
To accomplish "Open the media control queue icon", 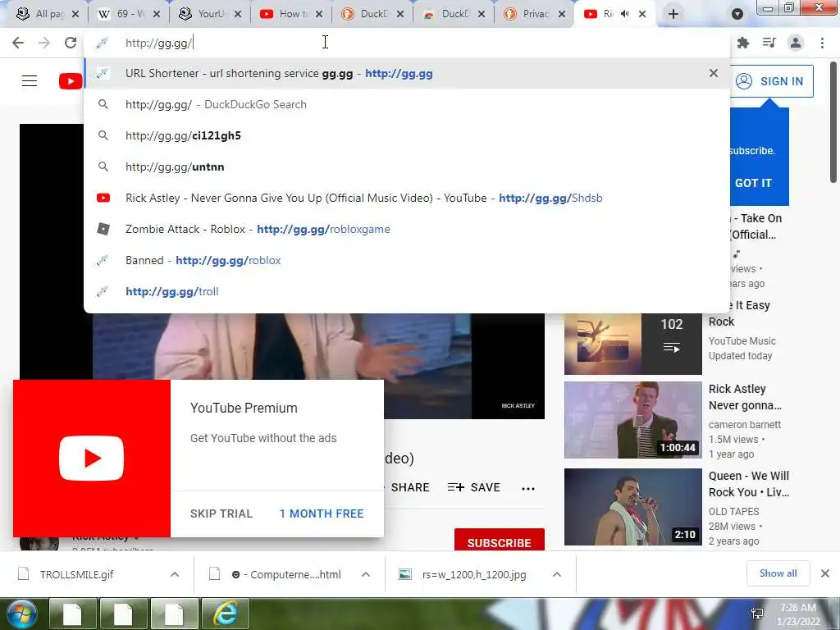I will [769, 43].
